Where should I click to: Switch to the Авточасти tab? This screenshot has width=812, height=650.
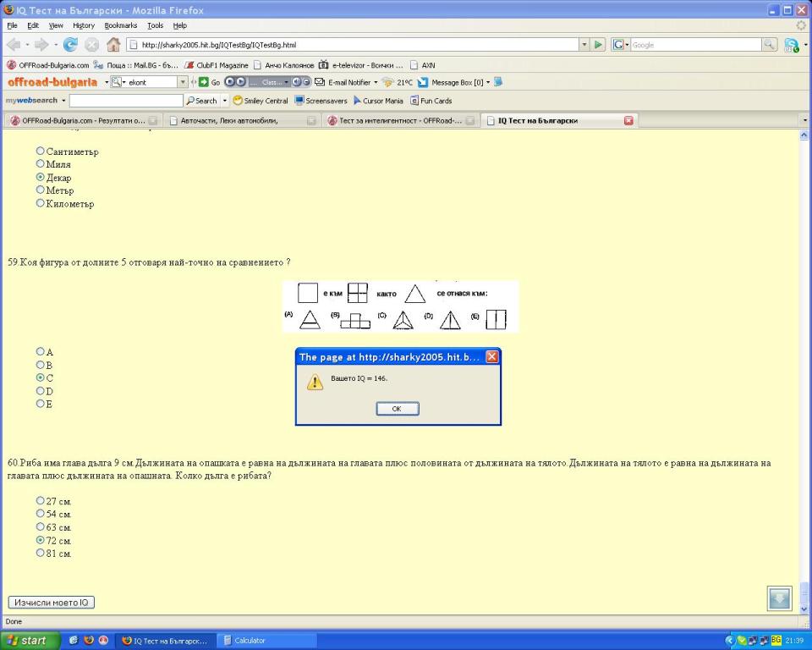click(243, 120)
